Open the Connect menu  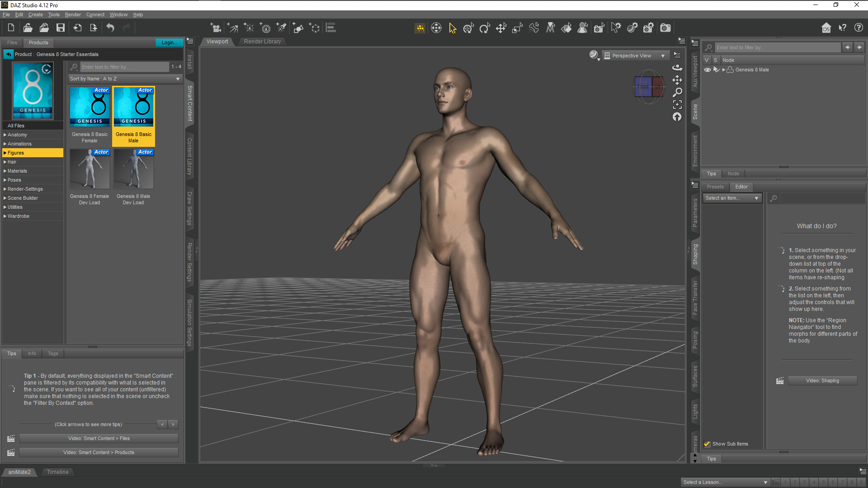click(95, 14)
